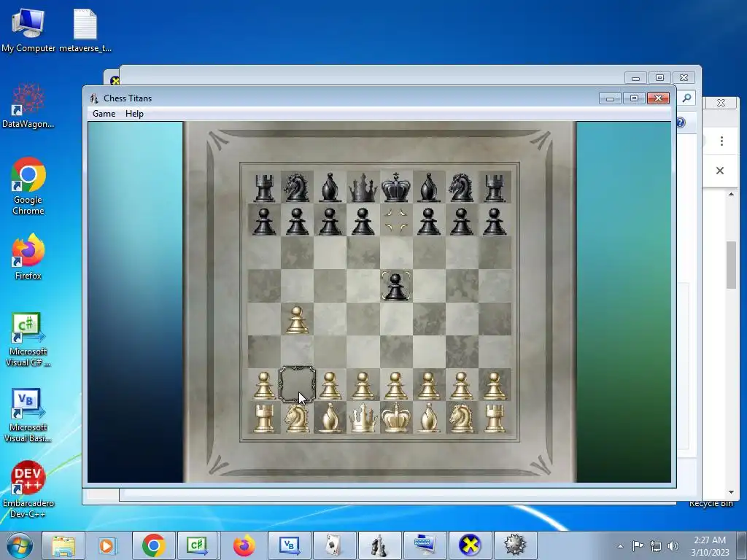The image size is (747, 560).
Task: Select the black knight on b8
Action: point(296,187)
